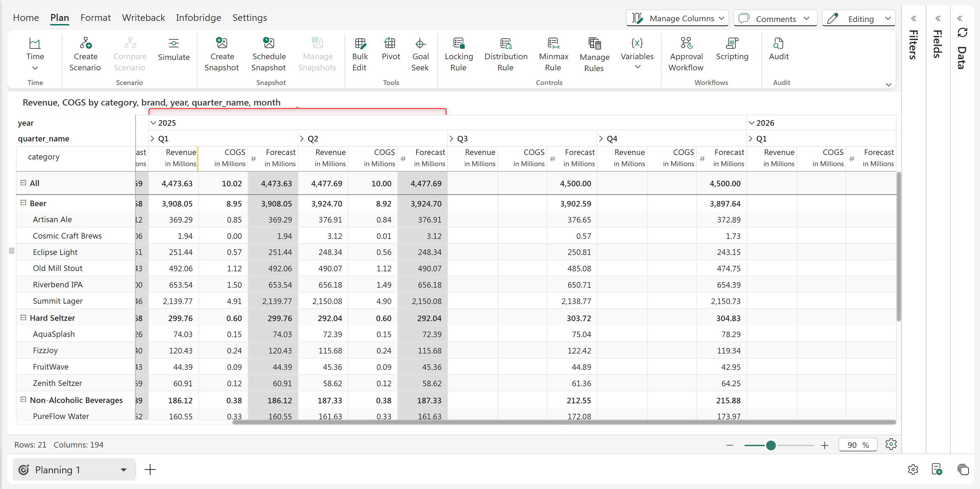Switch to the Writeback tab
Viewport: 980px width, 489px height.
click(x=144, y=17)
